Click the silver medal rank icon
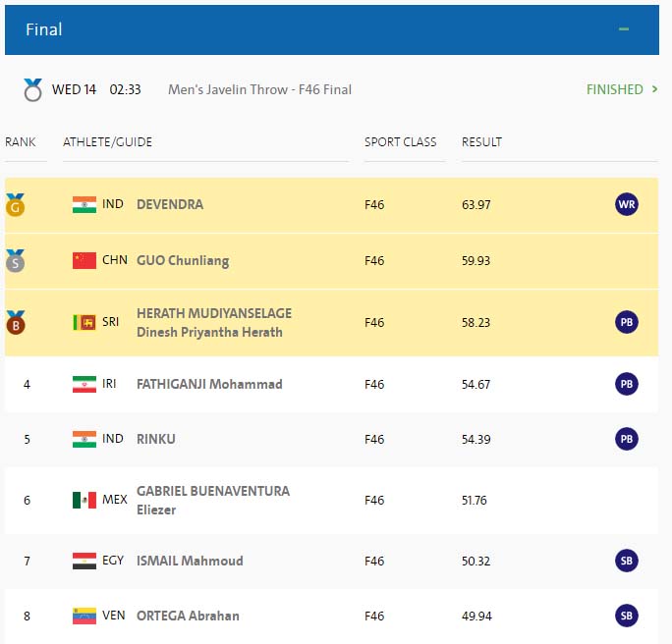The height and width of the screenshot is (644, 672). coord(15,261)
